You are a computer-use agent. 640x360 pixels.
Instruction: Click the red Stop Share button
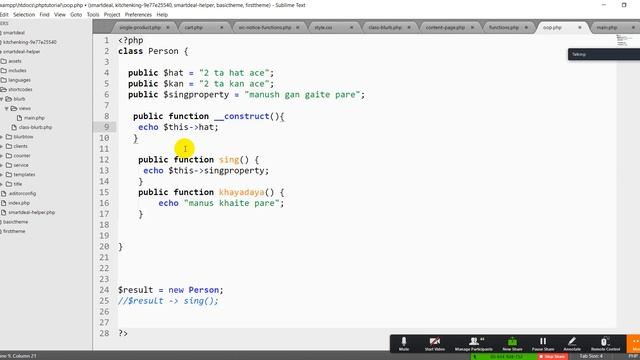552,356
